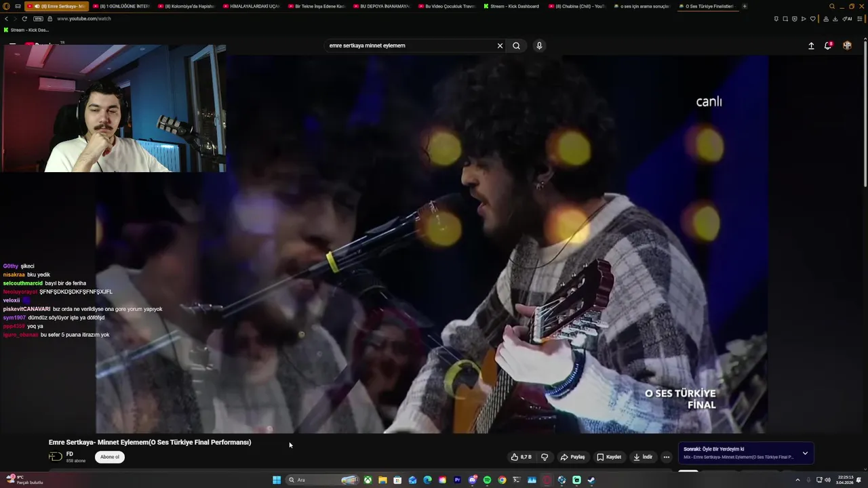
Task: Switch to the 'Bu Video Çocukluk Travm' tab
Action: (x=447, y=6)
